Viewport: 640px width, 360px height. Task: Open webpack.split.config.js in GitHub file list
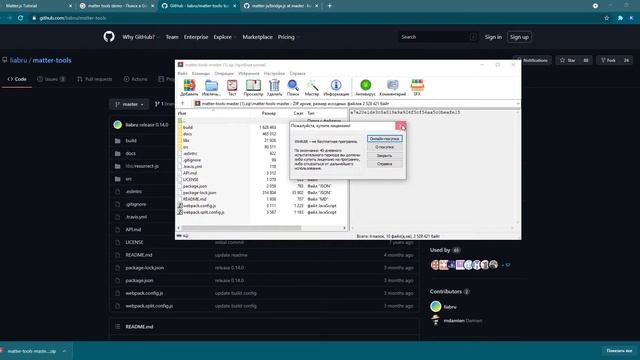(149, 306)
